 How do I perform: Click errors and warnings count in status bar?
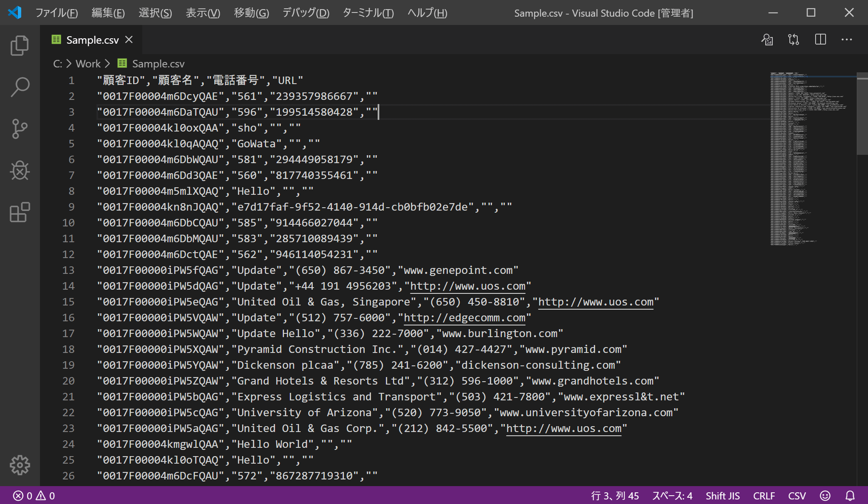tap(34, 496)
